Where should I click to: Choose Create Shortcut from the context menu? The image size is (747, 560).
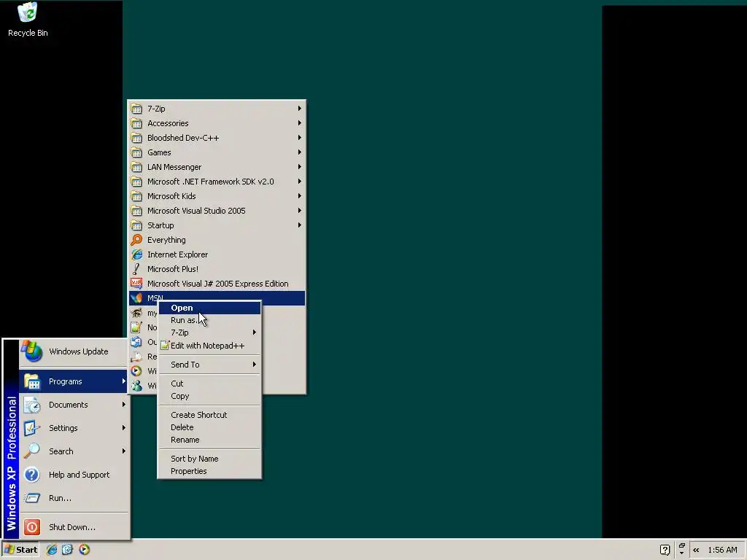[x=209, y=415]
